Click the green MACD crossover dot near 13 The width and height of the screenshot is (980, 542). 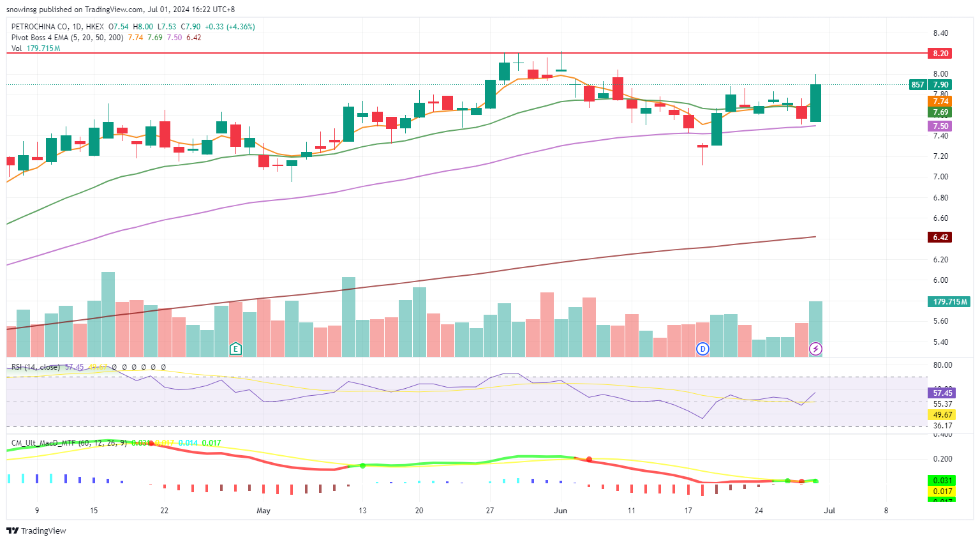(362, 465)
